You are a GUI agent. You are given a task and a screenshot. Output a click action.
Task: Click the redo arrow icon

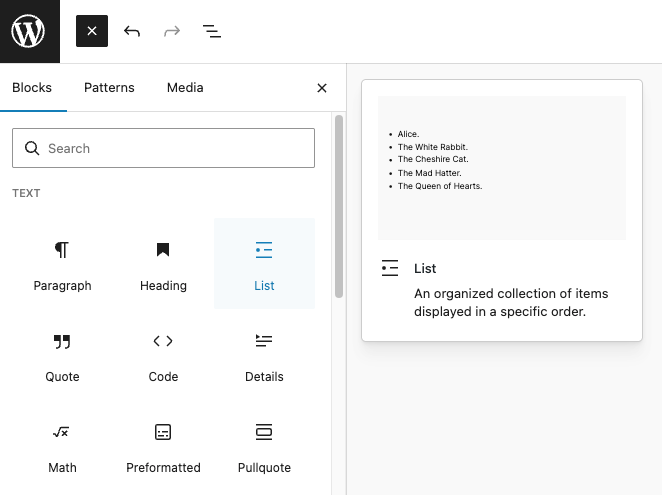pyautogui.click(x=172, y=31)
